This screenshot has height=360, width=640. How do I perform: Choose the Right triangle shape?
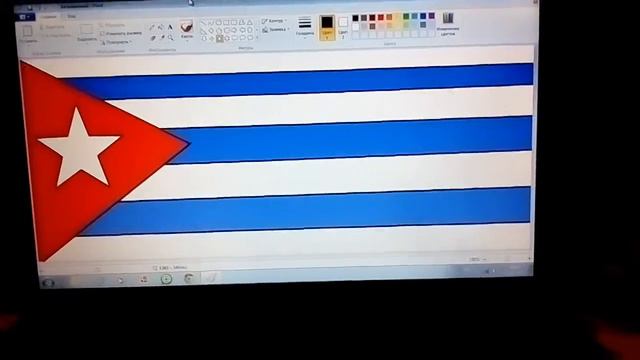click(x=204, y=31)
